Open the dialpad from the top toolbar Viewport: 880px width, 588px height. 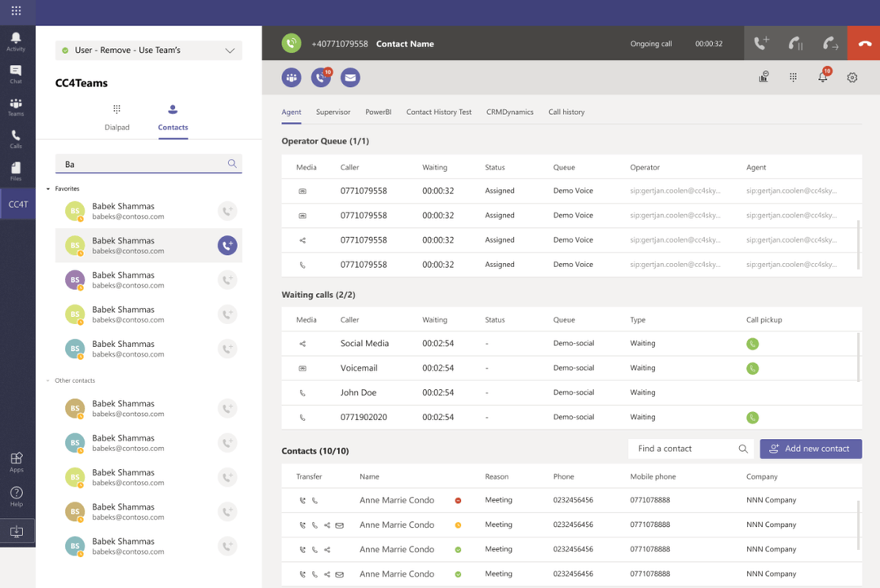pos(794,76)
